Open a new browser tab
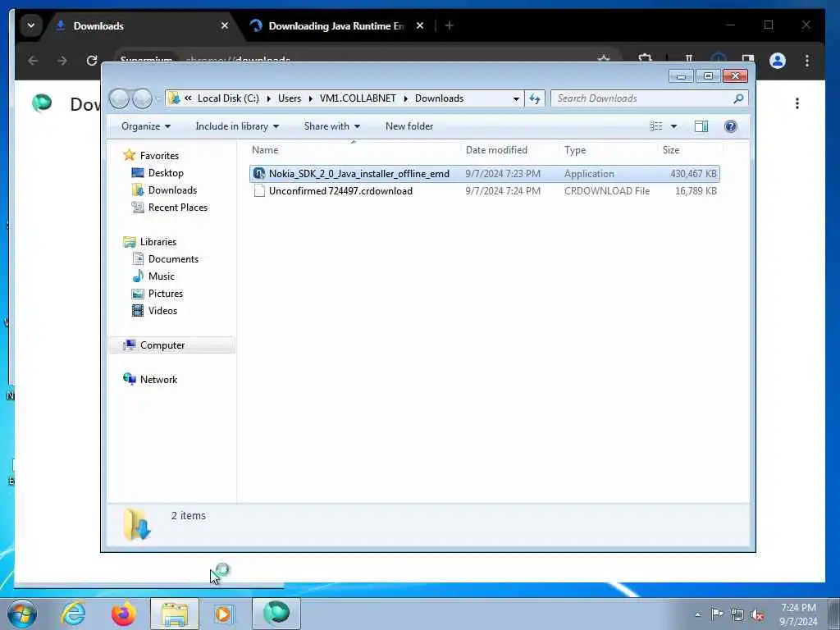Viewport: 840px width, 630px height. coord(449,25)
